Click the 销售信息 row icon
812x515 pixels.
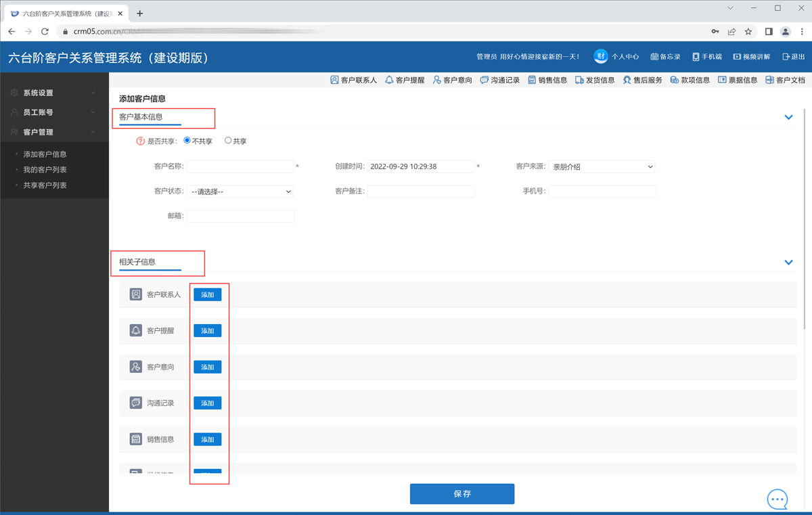(x=136, y=439)
